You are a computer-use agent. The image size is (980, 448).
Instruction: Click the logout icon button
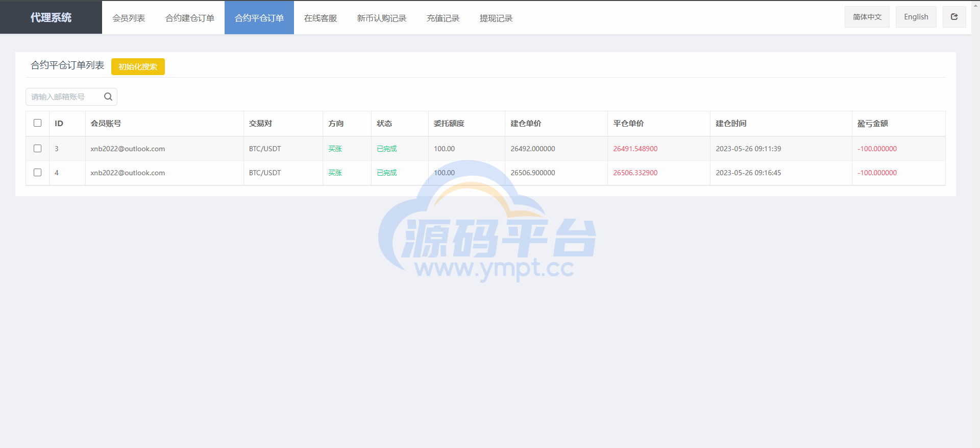(x=954, y=17)
